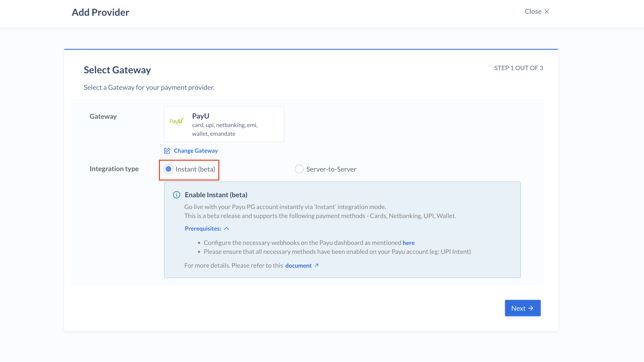The height and width of the screenshot is (362, 644).
Task: Click the Change Gateway pencil icon
Action: point(167,151)
